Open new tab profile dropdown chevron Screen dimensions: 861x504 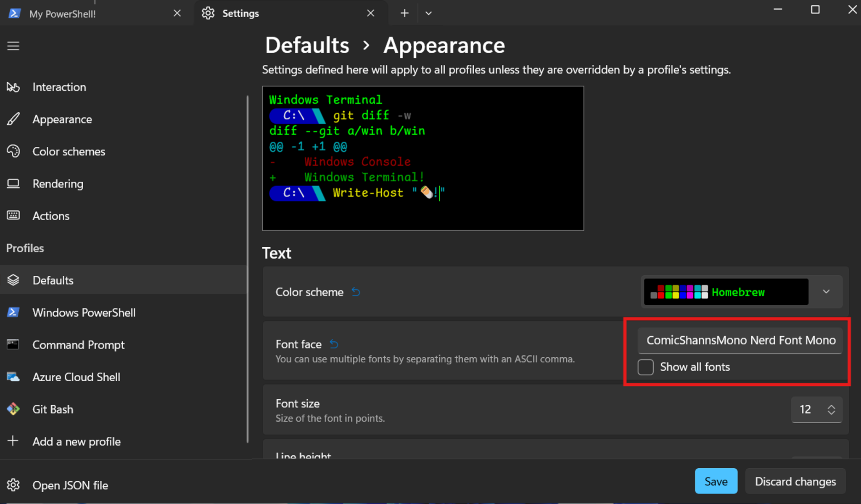428,13
